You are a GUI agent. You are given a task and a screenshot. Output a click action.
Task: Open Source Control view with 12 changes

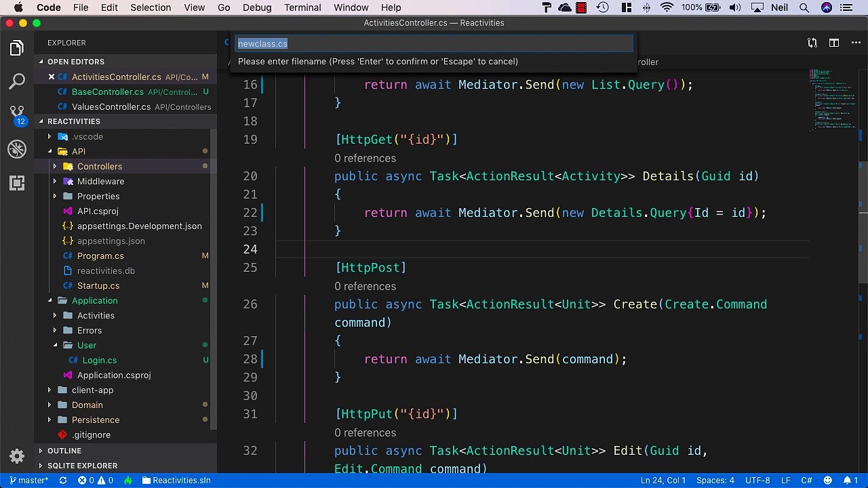point(17,115)
